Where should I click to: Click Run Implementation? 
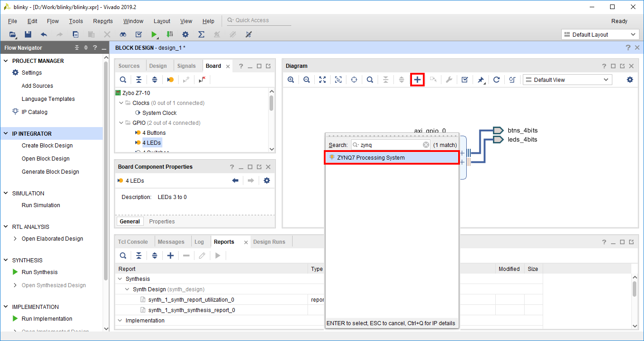47,319
